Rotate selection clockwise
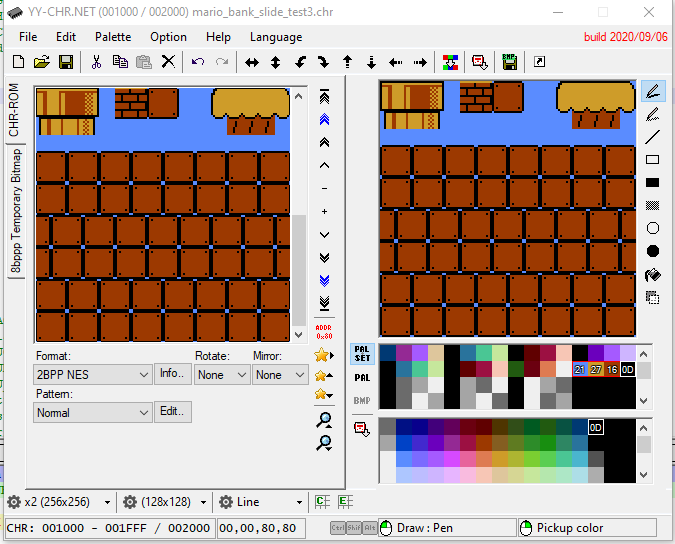This screenshot has width=675, height=544. (323, 62)
